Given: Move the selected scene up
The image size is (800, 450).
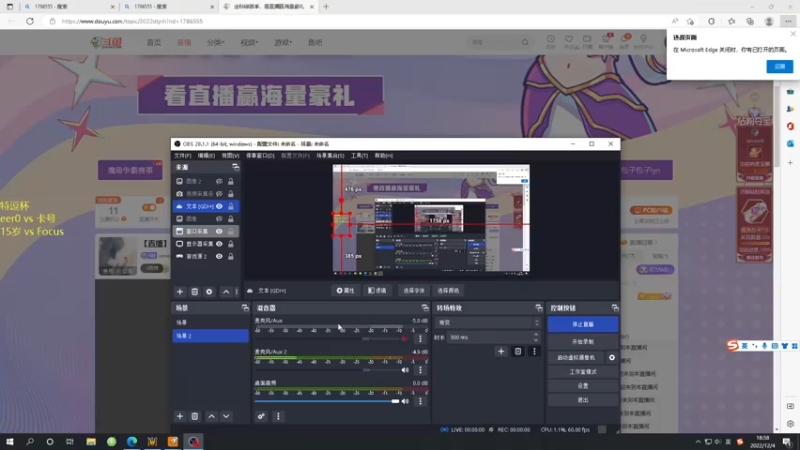Looking at the screenshot, I should click(x=211, y=416).
